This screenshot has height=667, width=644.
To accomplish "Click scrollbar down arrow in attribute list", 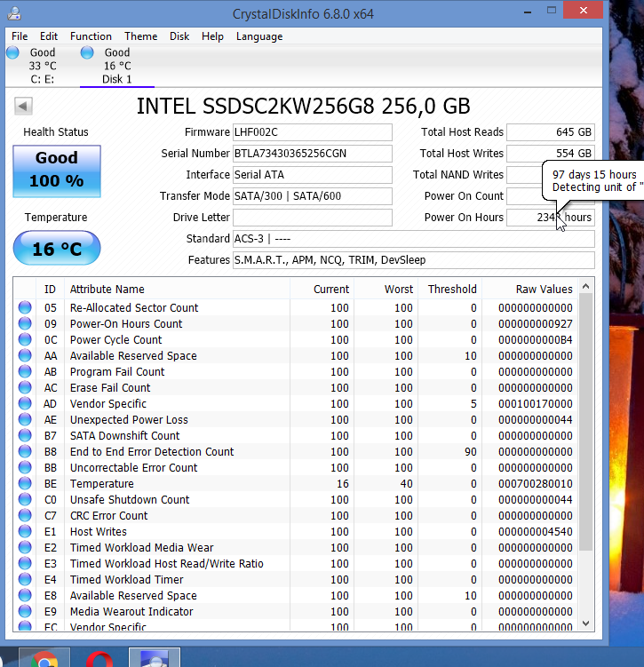I will pyautogui.click(x=585, y=625).
